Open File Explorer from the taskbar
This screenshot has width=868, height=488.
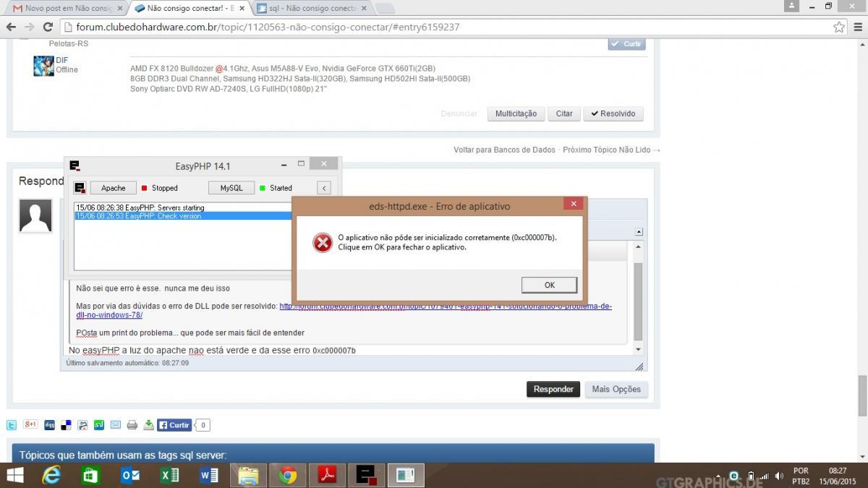pos(248,475)
